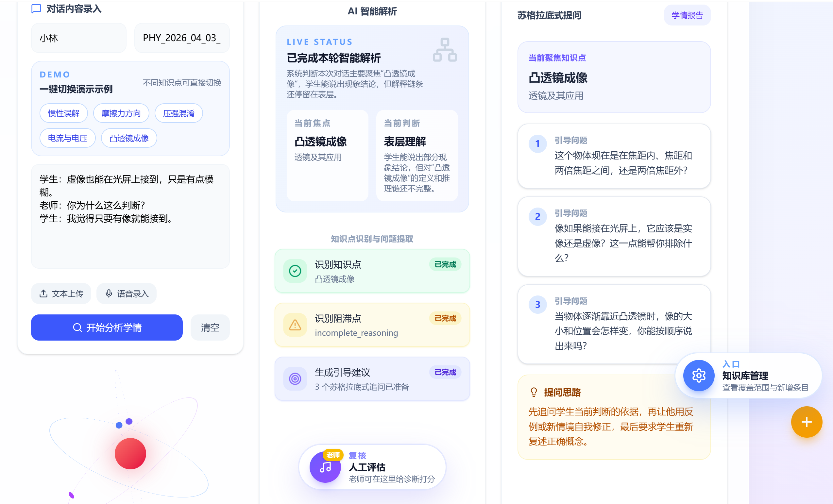The width and height of the screenshot is (833, 504).
Task: Click the 已完成 badge on 识别阻滞点
Action: (x=445, y=318)
